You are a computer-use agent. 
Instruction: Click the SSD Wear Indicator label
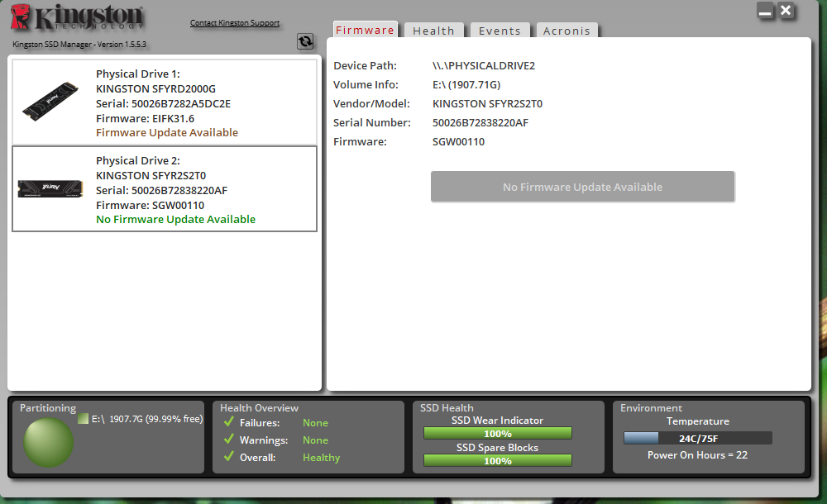click(497, 421)
